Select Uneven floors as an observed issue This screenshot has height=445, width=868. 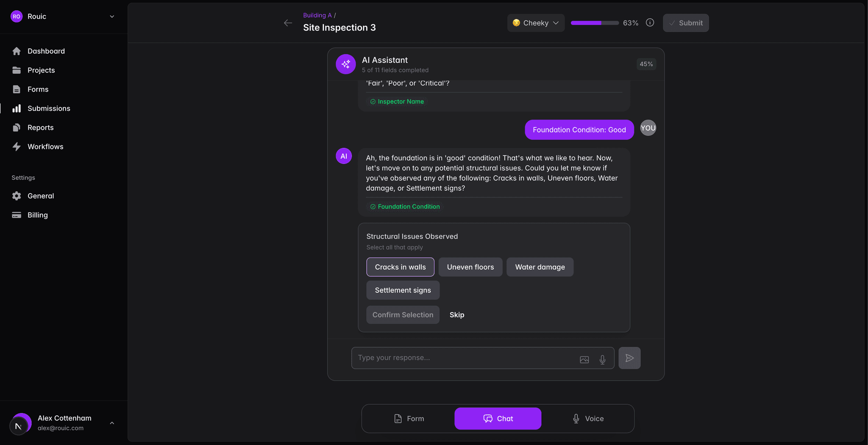coord(470,267)
